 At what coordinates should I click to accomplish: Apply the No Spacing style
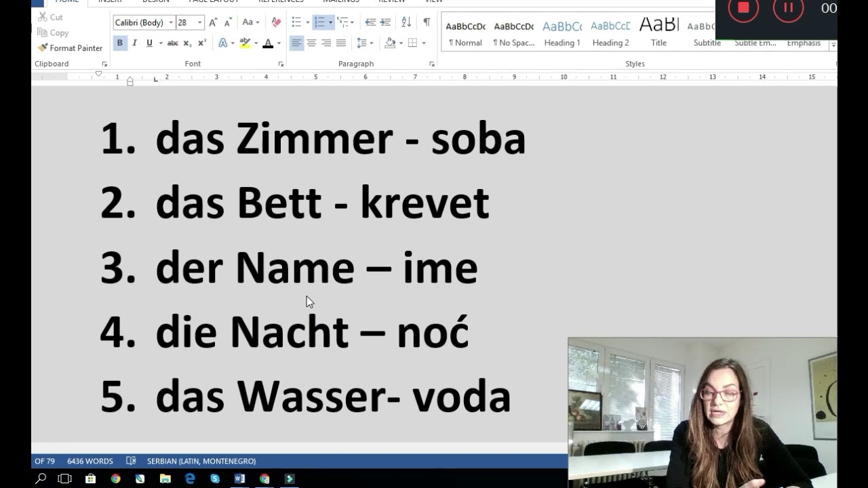pos(513,33)
